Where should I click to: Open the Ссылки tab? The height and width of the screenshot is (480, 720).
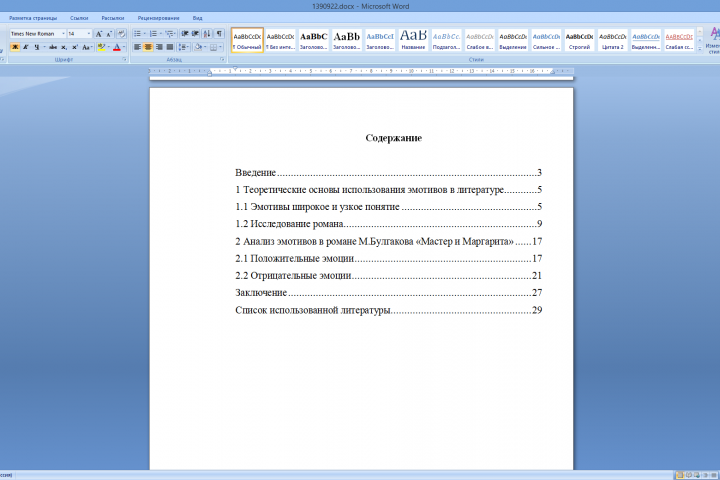[79, 18]
